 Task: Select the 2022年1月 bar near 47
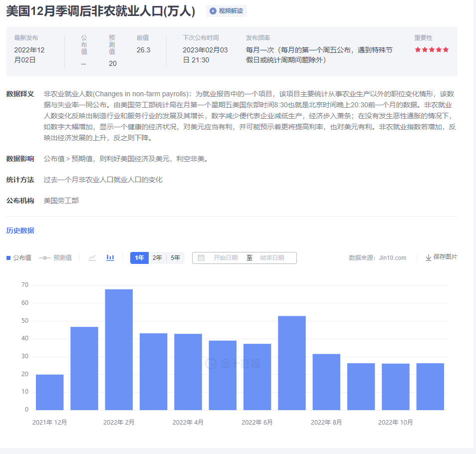[x=84, y=368]
